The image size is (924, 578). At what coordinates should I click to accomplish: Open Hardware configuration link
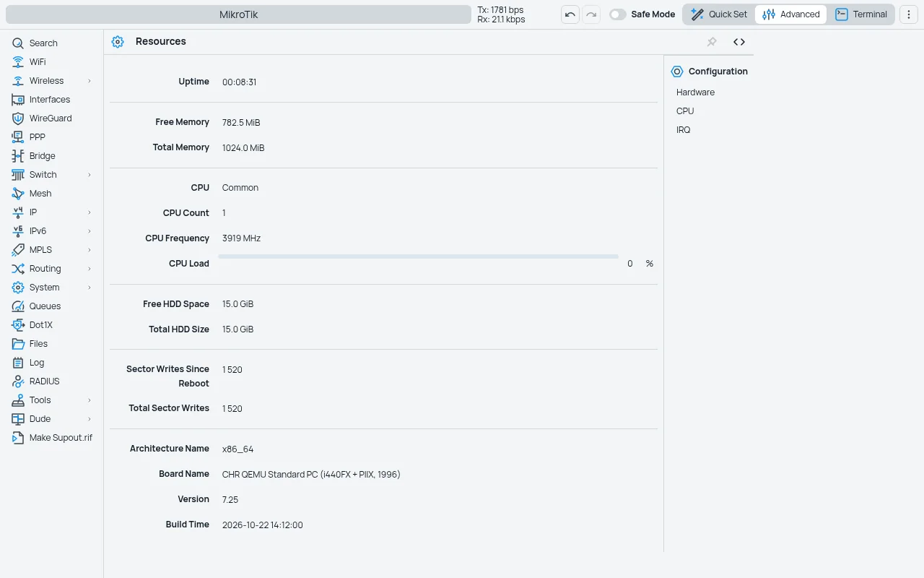pos(695,92)
